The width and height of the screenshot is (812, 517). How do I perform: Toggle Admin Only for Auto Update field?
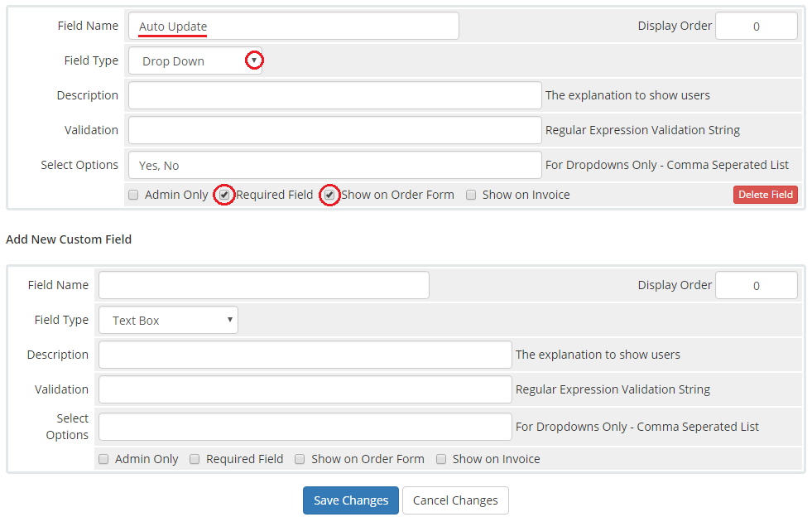(x=133, y=195)
